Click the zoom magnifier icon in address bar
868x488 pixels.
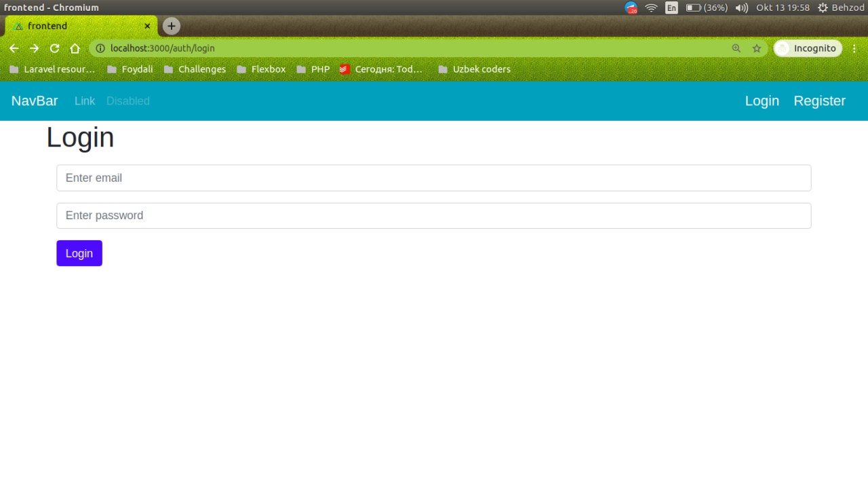(x=736, y=48)
